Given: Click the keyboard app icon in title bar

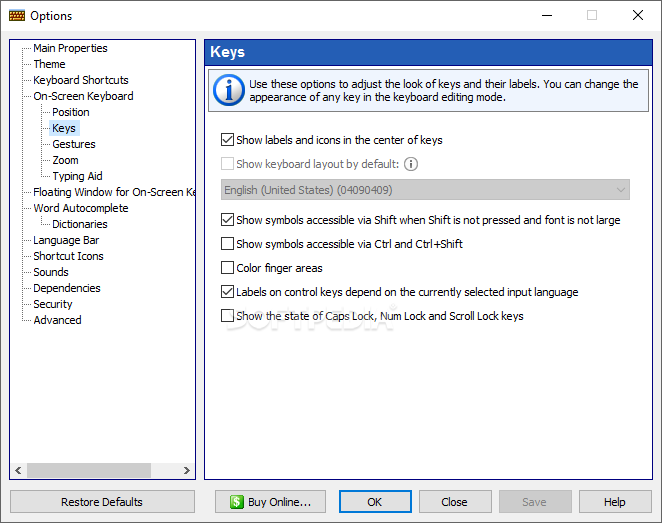Looking at the screenshot, I should coord(17,16).
